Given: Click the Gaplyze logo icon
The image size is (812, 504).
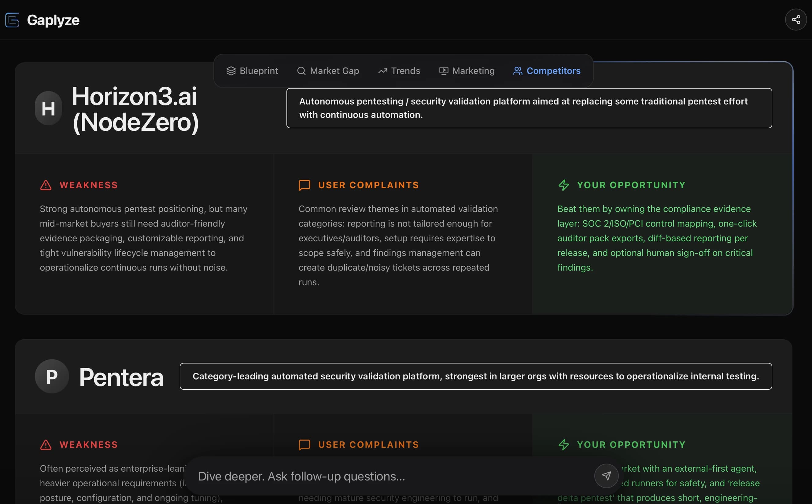Looking at the screenshot, I should point(13,20).
